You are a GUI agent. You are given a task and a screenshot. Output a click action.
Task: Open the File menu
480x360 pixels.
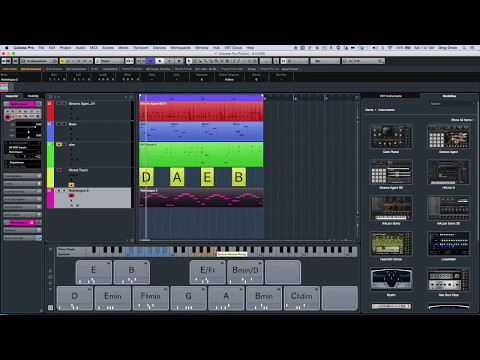point(41,48)
